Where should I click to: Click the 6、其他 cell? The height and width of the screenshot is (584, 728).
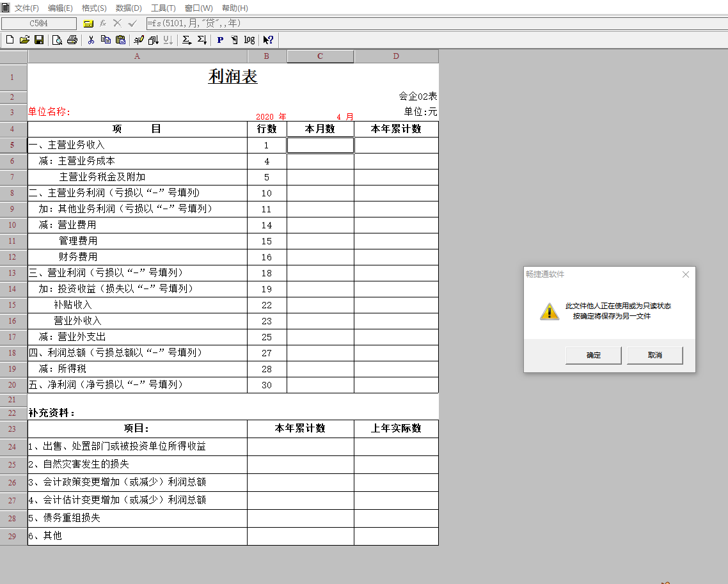[138, 536]
